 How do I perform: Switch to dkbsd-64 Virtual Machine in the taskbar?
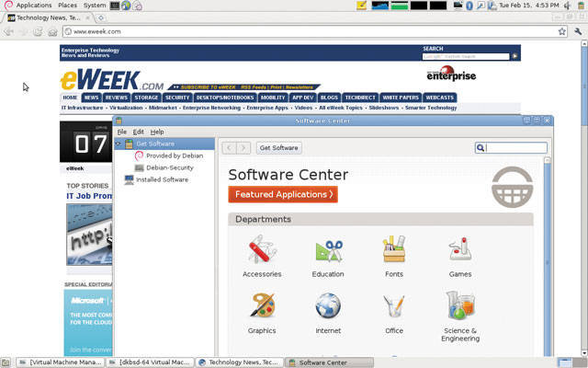click(x=150, y=362)
